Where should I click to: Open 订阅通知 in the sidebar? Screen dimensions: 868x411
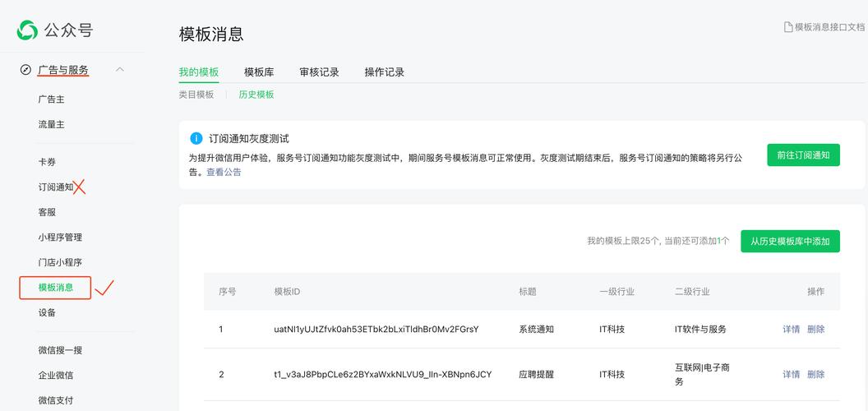(56, 187)
